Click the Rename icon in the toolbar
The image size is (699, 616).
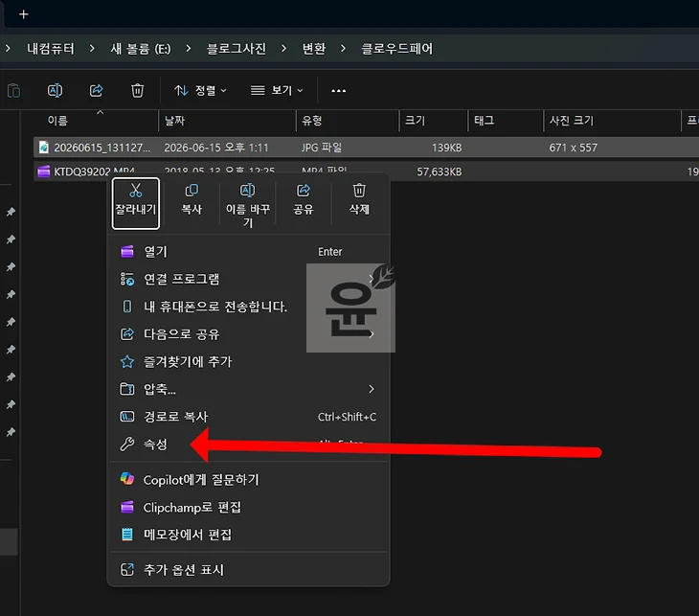coord(55,91)
